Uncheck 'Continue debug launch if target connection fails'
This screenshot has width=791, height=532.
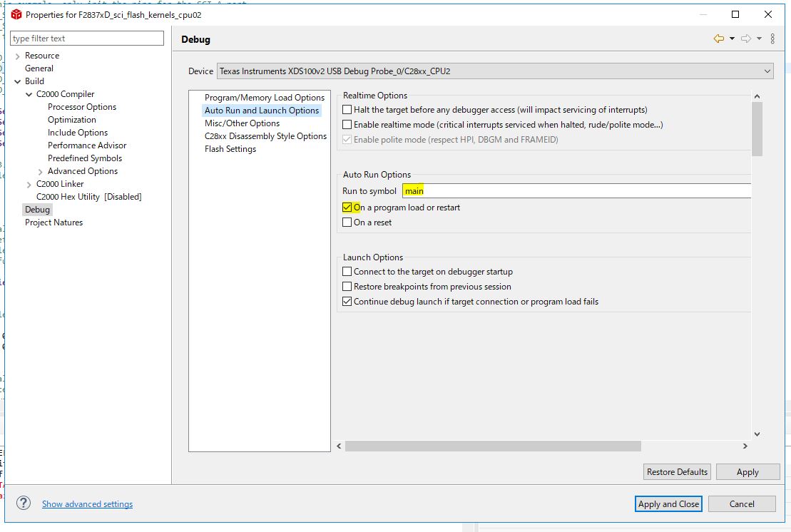[x=347, y=301]
